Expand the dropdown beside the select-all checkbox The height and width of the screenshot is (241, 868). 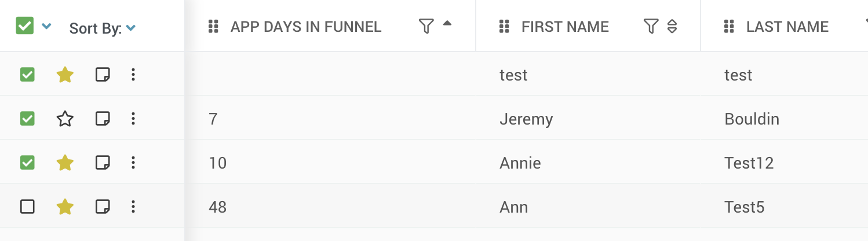pos(47,27)
